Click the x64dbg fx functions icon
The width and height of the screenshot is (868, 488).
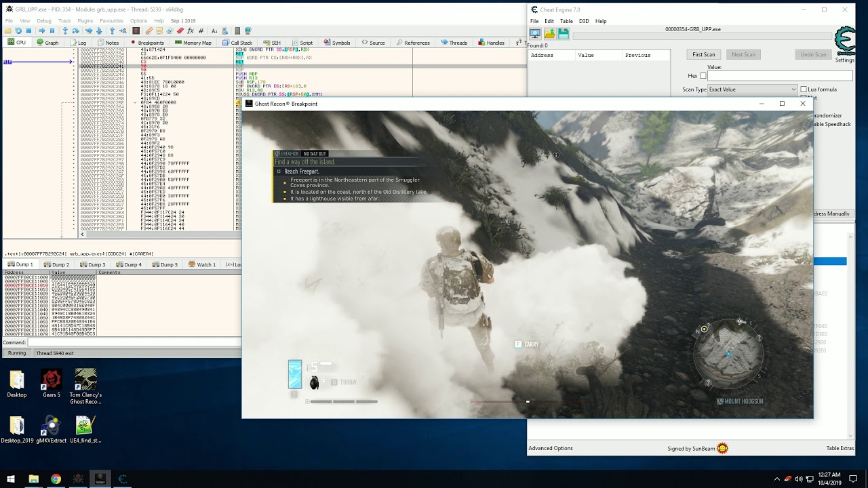point(191,30)
